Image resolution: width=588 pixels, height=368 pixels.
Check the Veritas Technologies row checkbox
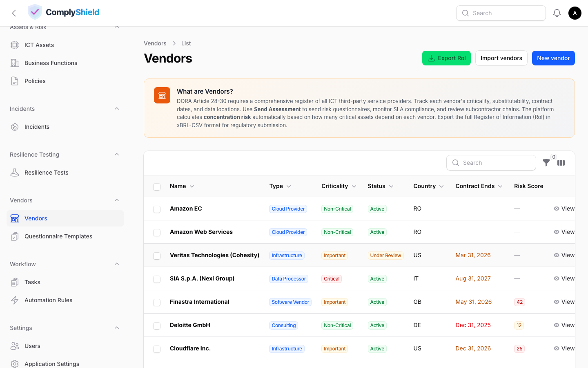(157, 256)
